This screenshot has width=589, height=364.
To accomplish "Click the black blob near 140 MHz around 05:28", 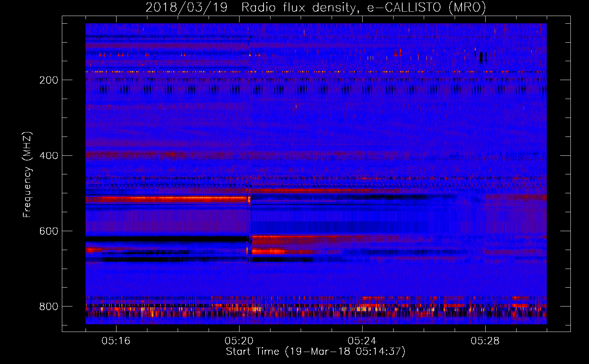I will coord(482,57).
